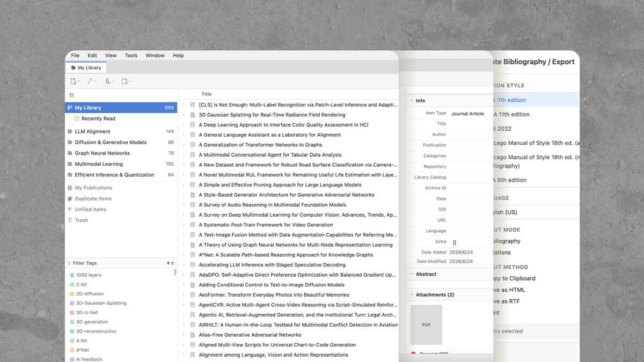644x362 pixels.
Task: Click the Trash bin icon in the sidebar
Action: (x=70, y=220)
